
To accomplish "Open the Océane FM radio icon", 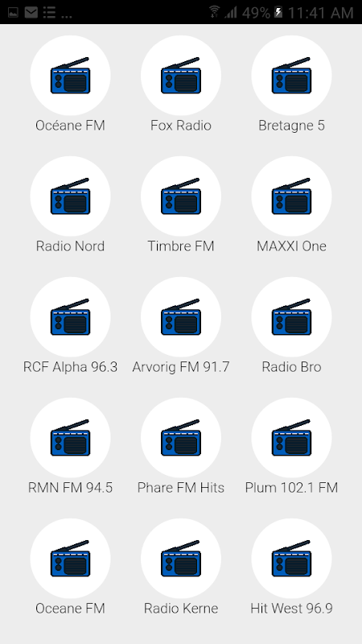I will 70,76.
